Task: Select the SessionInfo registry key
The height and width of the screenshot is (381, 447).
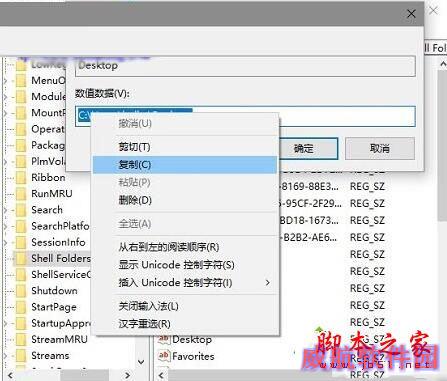Action: [58, 242]
